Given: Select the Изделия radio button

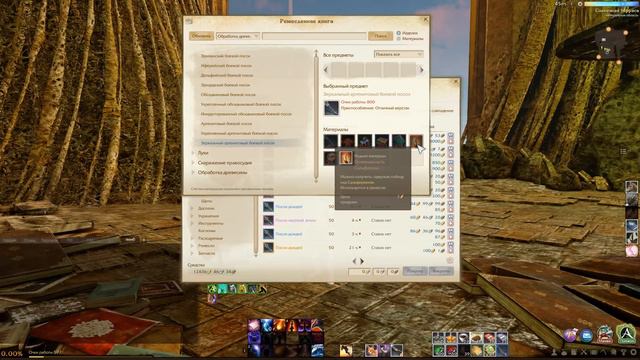Looking at the screenshot, I should [x=398, y=33].
